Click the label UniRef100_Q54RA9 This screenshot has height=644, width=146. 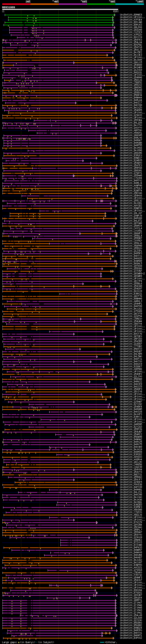[131, 65]
